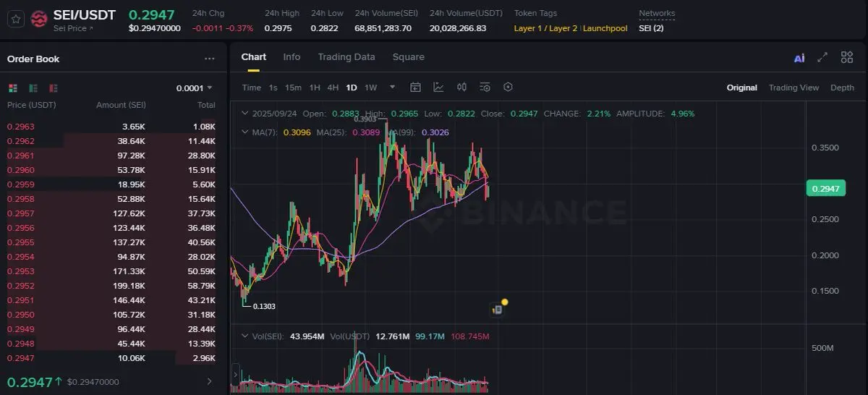Show sell orders only view
868x395 pixels.
[x=54, y=88]
